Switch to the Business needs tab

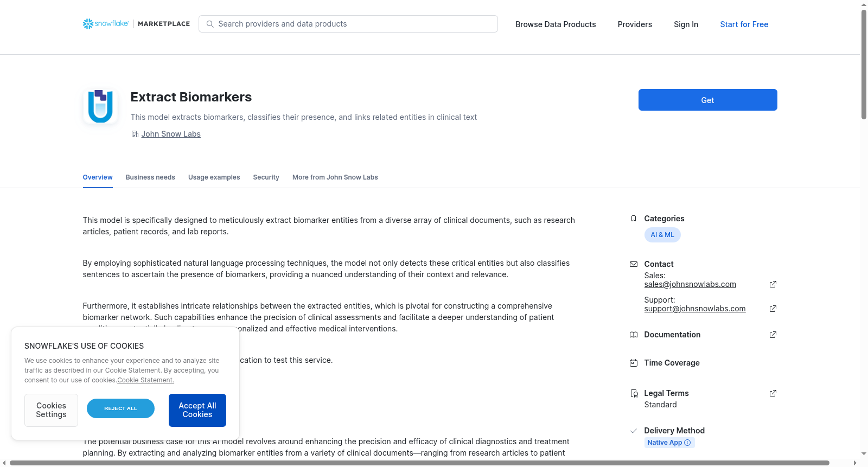150,177
